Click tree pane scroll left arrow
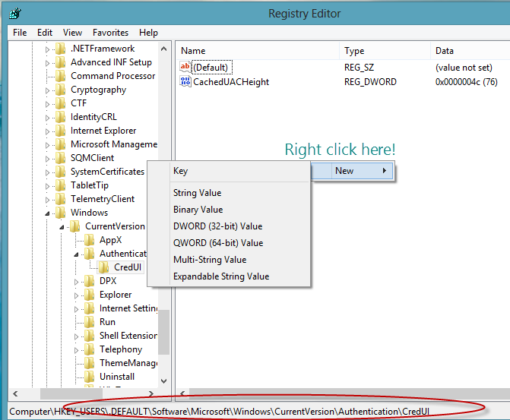Image resolution: width=510 pixels, height=420 pixels. coord(15,393)
